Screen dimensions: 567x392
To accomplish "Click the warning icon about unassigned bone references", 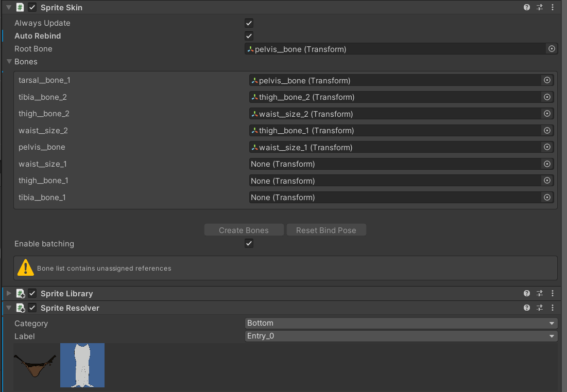I will coord(25,268).
